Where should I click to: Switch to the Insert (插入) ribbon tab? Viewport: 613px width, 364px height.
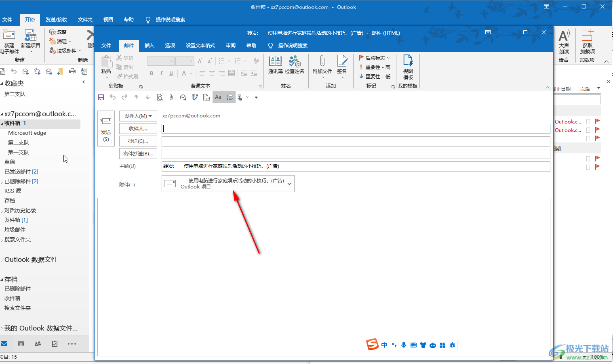(150, 46)
